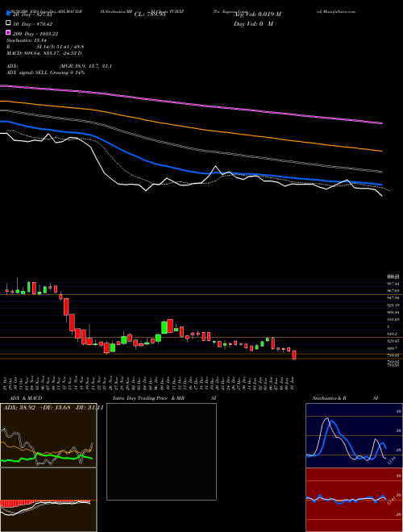Click the 809.7 price axis label
Viewport: 403px width, 532px height.
click(x=393, y=348)
